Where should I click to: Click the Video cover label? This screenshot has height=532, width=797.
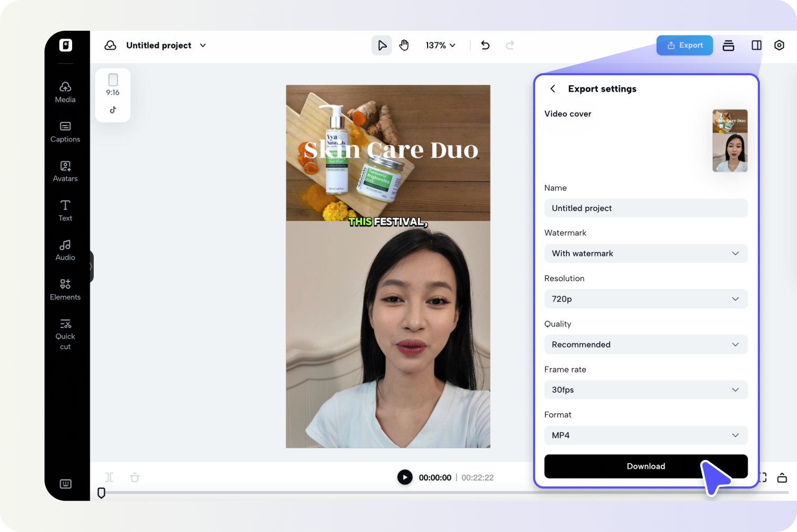click(568, 114)
